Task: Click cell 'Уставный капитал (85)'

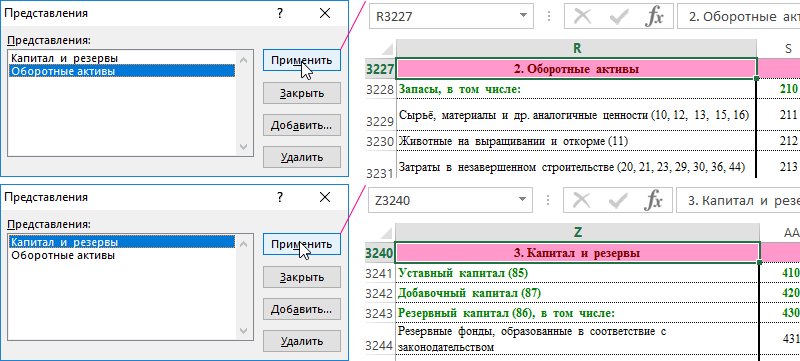Action: pyautogui.click(x=578, y=274)
